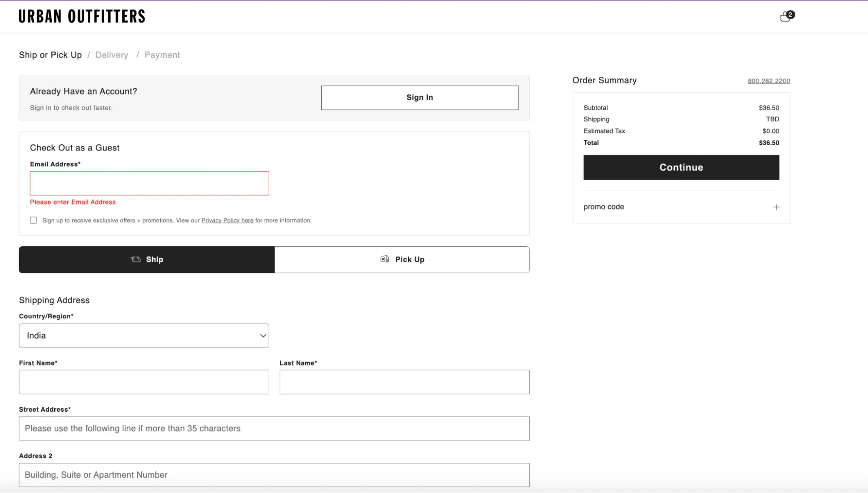Switch to the Pick Up tab

[x=402, y=260]
